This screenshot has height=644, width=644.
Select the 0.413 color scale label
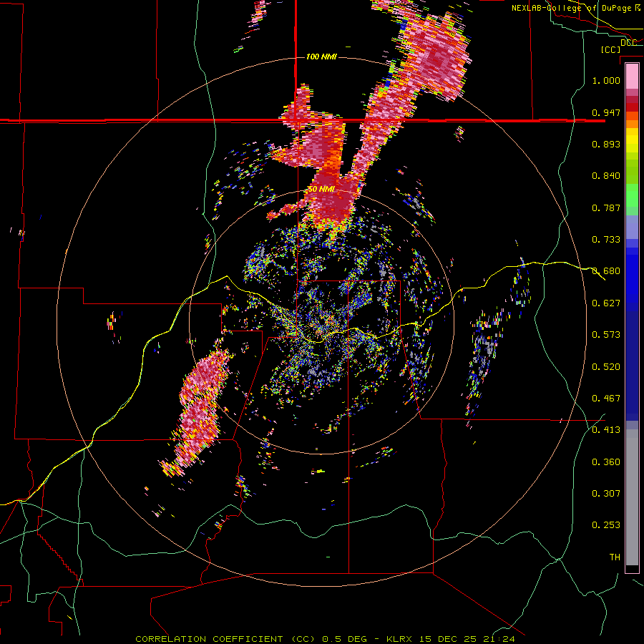point(606,430)
